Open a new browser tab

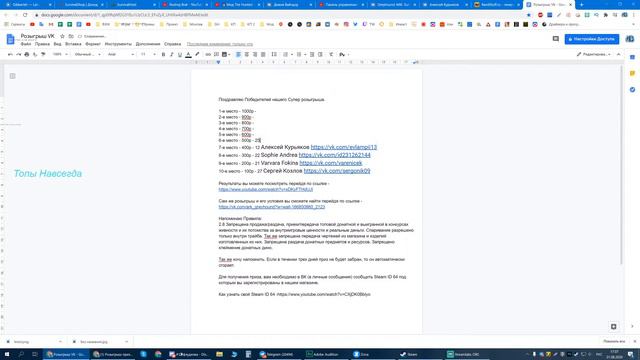pos(582,4)
